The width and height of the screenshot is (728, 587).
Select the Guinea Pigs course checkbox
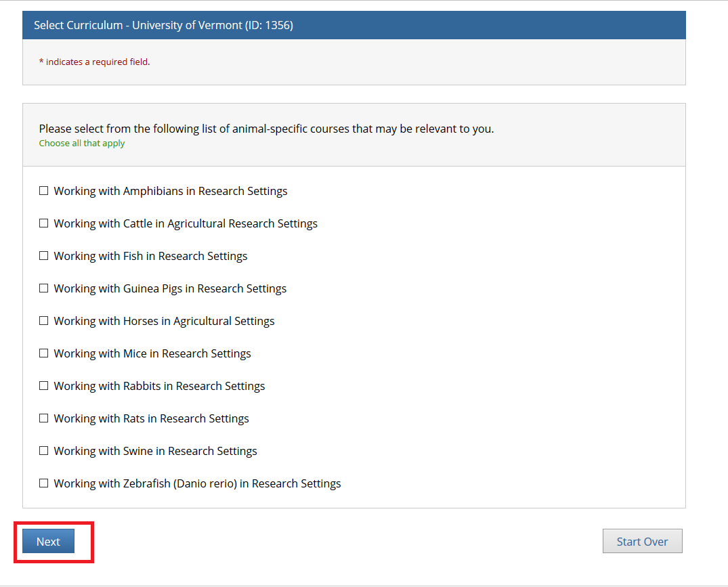[44, 288]
